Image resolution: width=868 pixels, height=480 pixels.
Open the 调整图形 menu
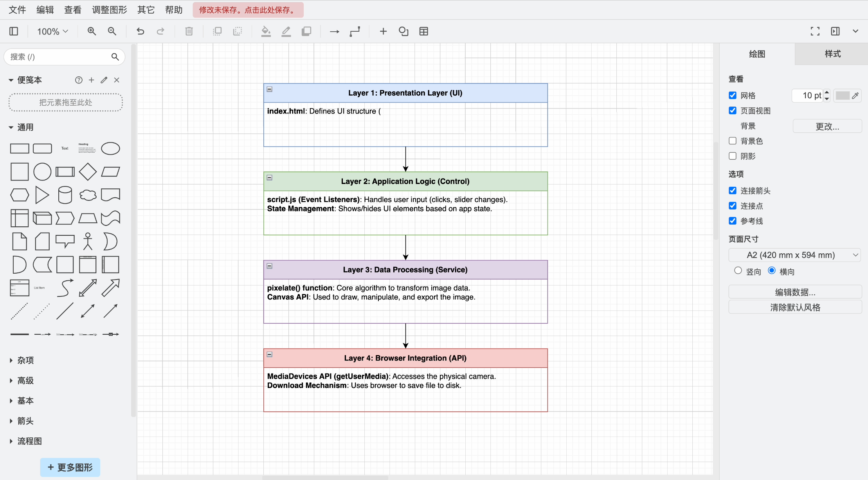click(109, 10)
